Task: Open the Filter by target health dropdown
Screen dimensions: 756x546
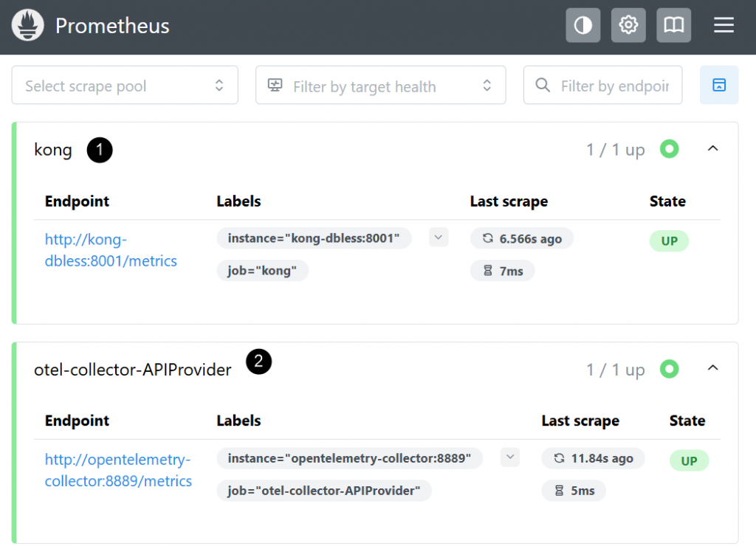Action: pyautogui.click(x=380, y=86)
